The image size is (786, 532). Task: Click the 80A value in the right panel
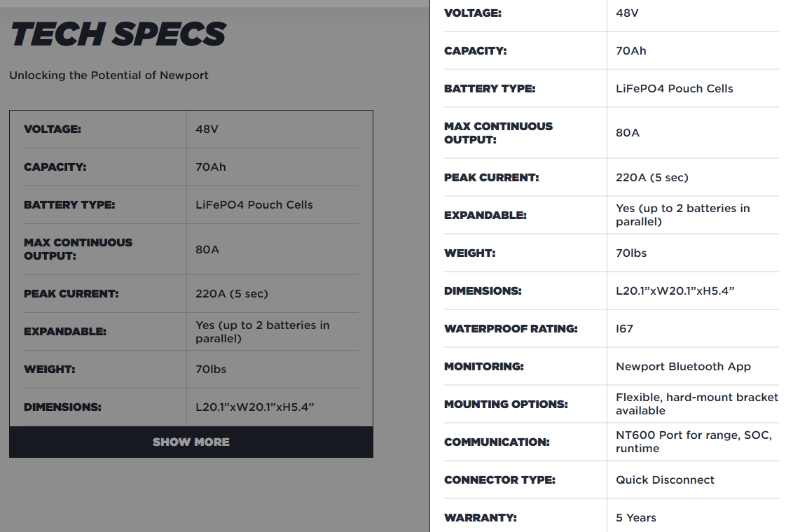628,132
